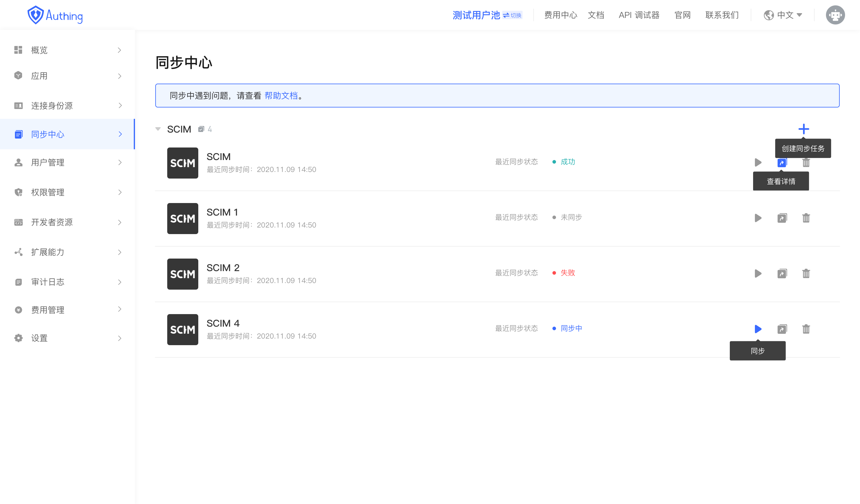Open details icon for SCIM 1

pyautogui.click(x=782, y=218)
